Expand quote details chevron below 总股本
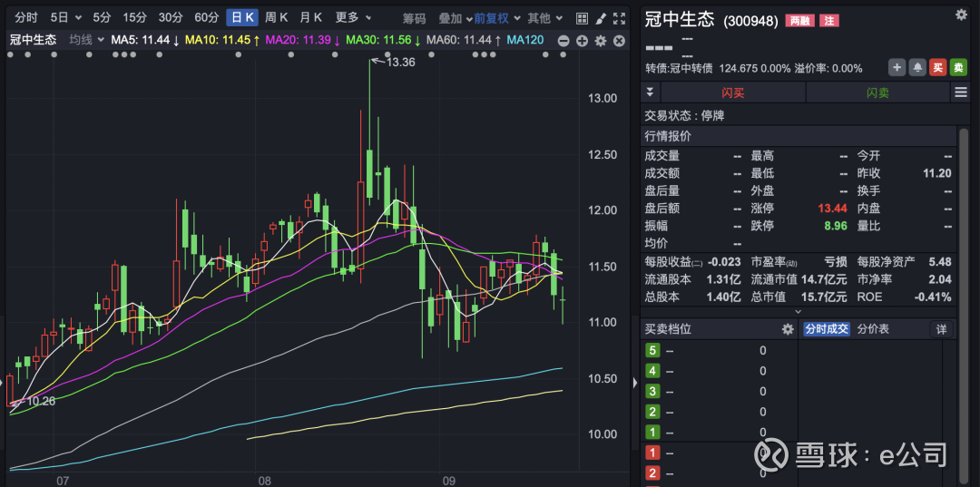 point(799,311)
